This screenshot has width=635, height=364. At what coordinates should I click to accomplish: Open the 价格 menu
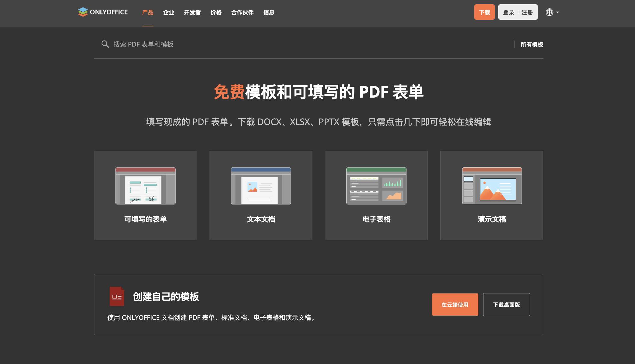[216, 13]
